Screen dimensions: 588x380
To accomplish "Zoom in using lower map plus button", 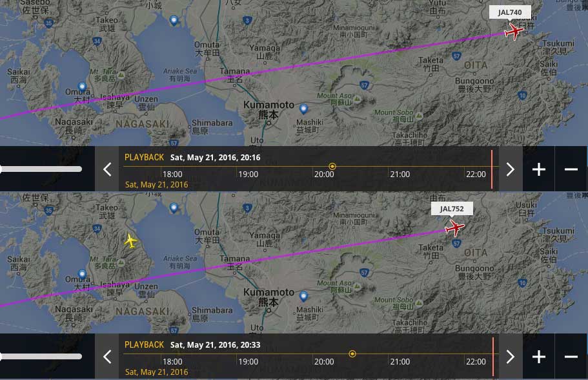I will (x=539, y=356).
